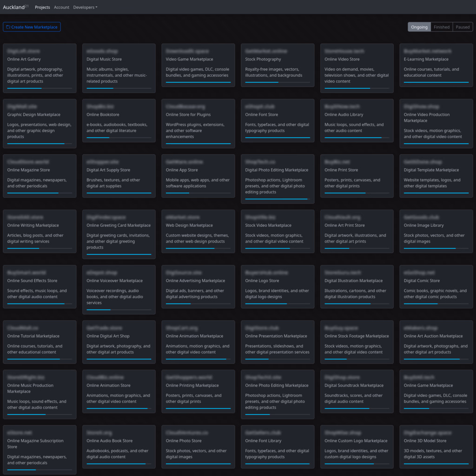476x476 pixels.
Task: Open the Projects nav item
Action: point(42,7)
